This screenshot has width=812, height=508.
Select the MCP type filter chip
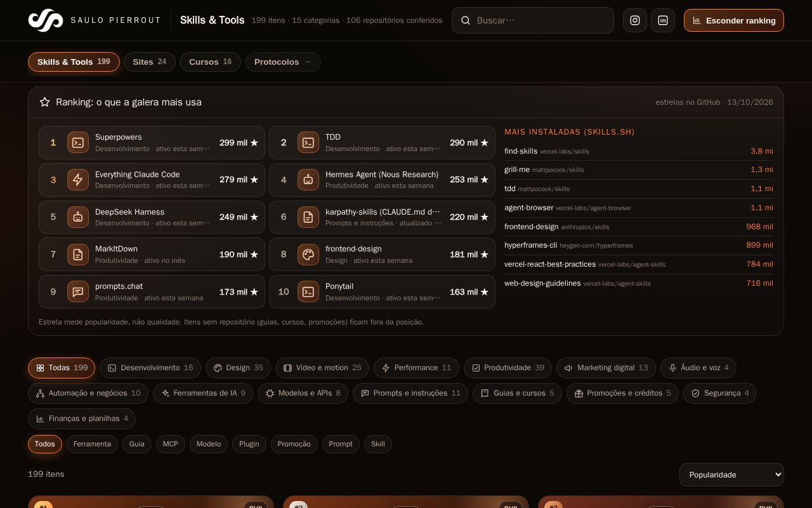click(x=171, y=444)
